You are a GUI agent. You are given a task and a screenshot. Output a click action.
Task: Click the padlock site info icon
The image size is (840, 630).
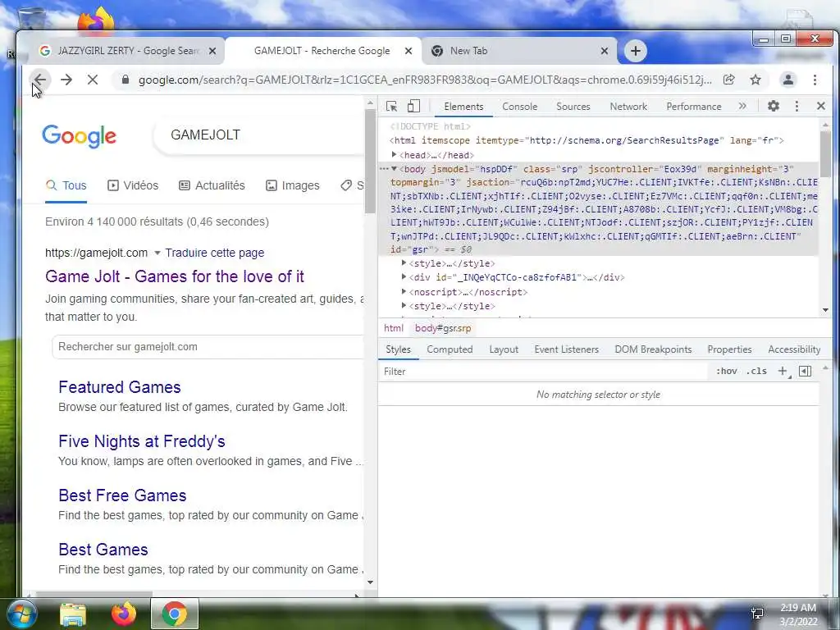tap(126, 80)
